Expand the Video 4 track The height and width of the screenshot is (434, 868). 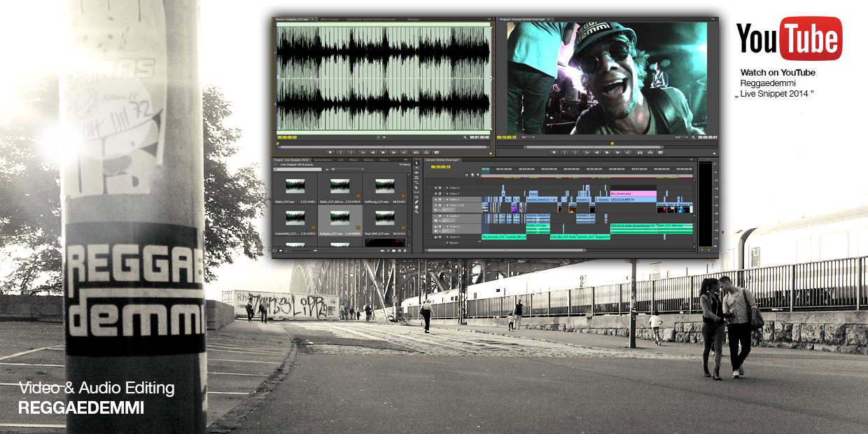coord(447,188)
